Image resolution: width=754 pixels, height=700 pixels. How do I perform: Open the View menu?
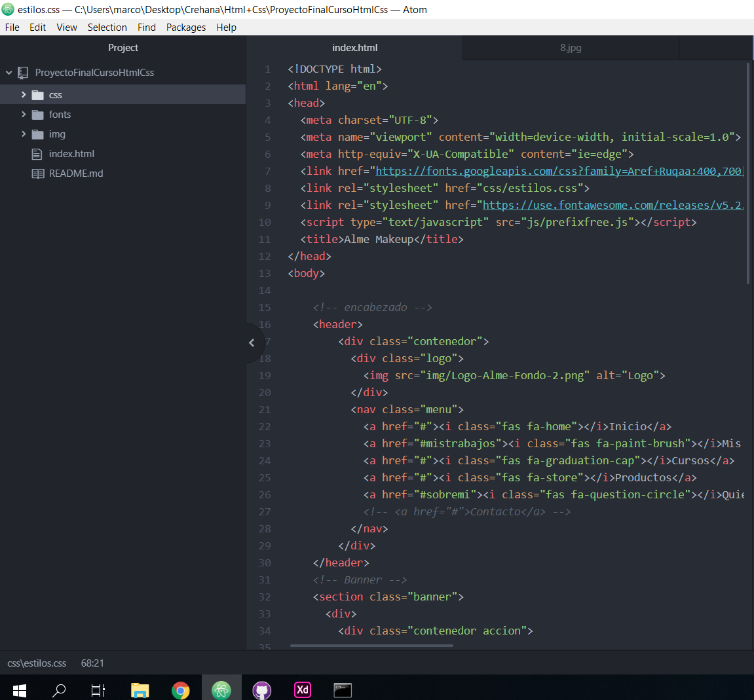[x=67, y=28]
